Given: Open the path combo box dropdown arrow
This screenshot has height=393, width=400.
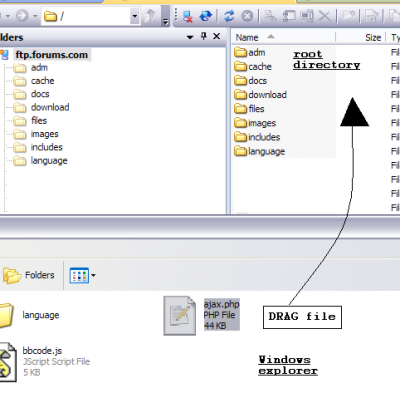Looking at the screenshot, I should (135, 16).
